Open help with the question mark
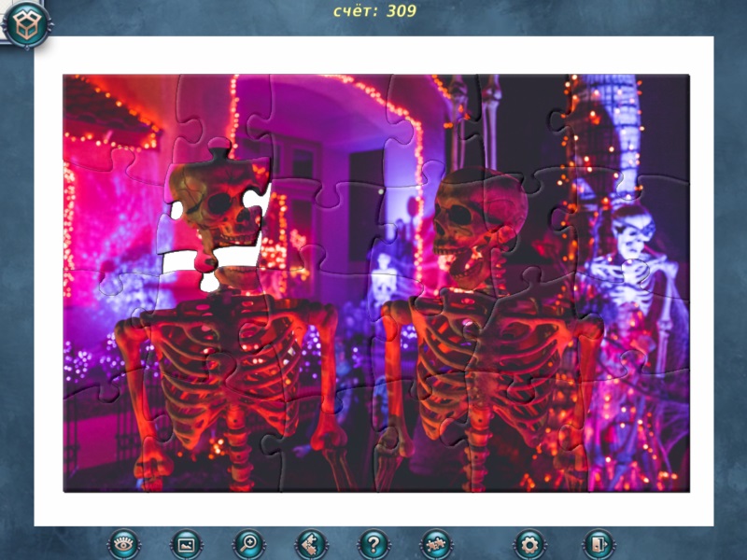The height and width of the screenshot is (560, 747). click(x=373, y=543)
